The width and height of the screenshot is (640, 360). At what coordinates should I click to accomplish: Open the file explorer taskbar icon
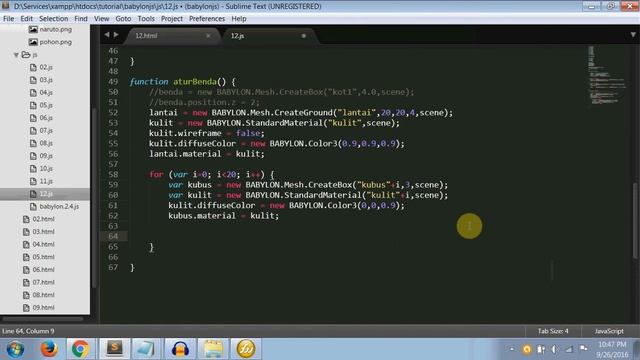(x=213, y=349)
